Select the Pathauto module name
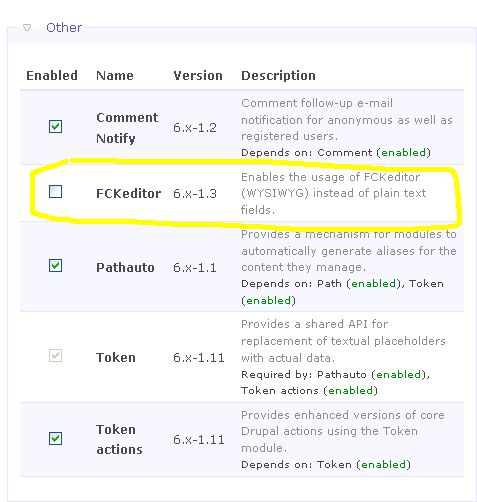Viewport: 477px width, 502px height. (x=125, y=267)
